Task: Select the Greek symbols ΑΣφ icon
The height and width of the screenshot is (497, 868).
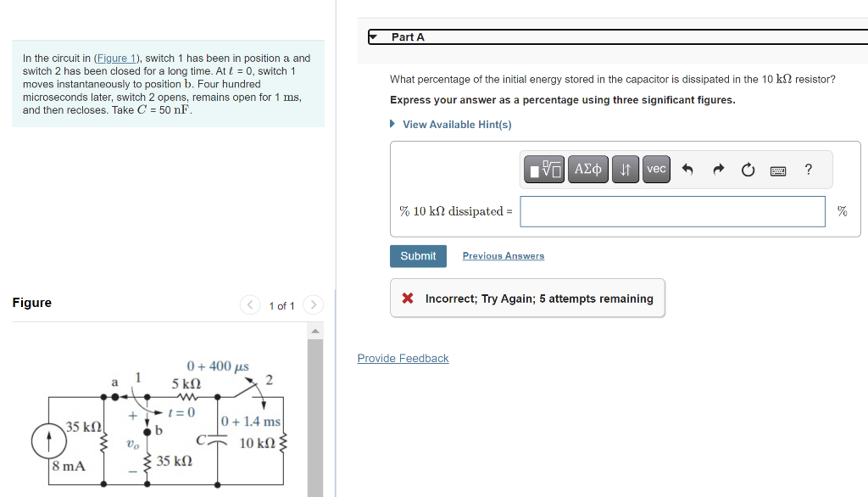Action: pyautogui.click(x=587, y=169)
